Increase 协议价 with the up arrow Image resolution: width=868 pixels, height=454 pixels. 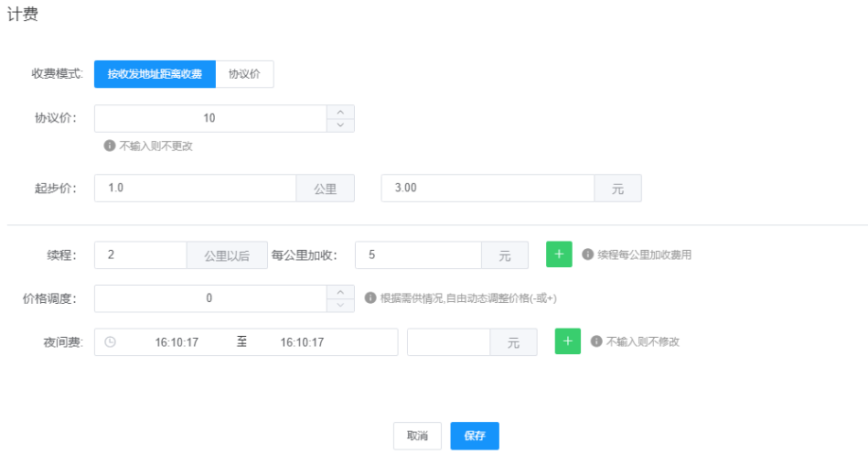click(340, 112)
